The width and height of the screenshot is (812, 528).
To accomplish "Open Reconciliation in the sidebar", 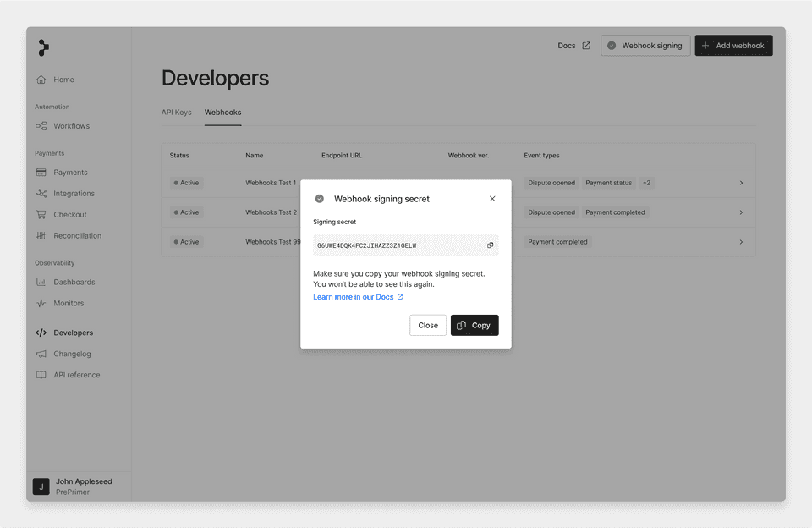I will pyautogui.click(x=77, y=236).
